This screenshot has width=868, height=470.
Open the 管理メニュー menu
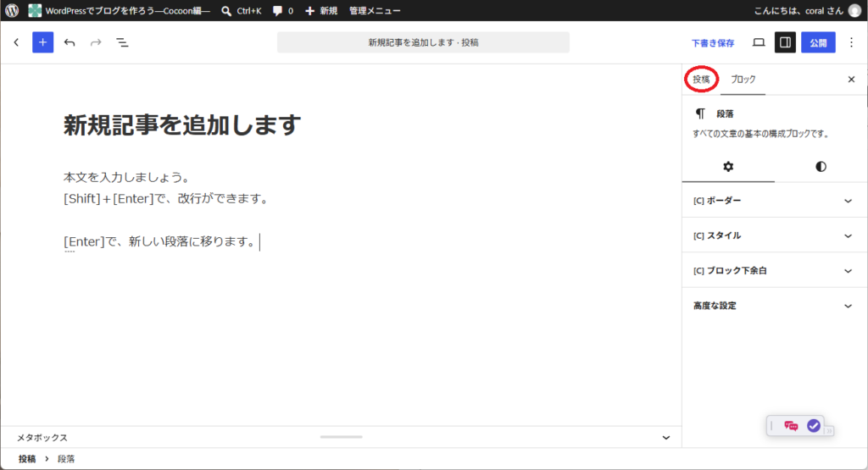[x=375, y=10]
